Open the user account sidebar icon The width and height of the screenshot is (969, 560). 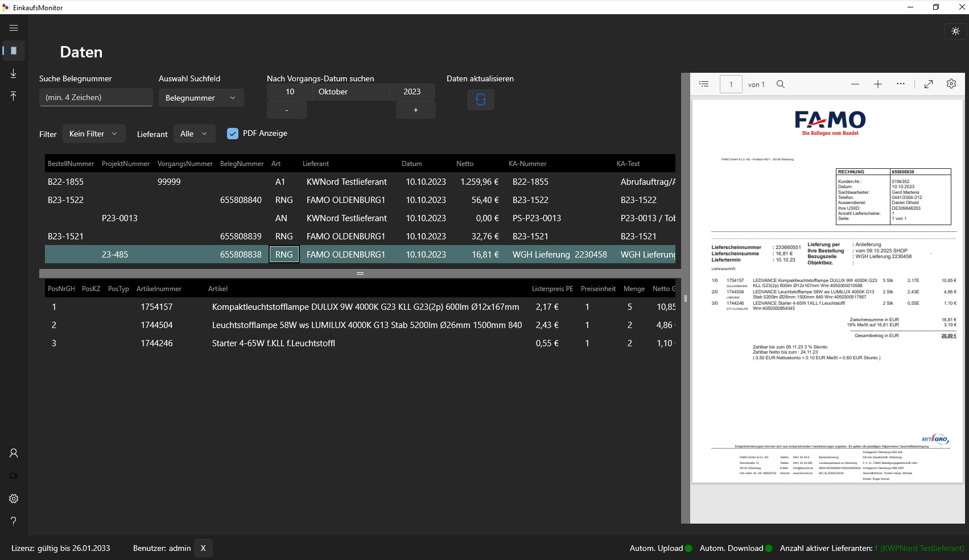pos(14,453)
